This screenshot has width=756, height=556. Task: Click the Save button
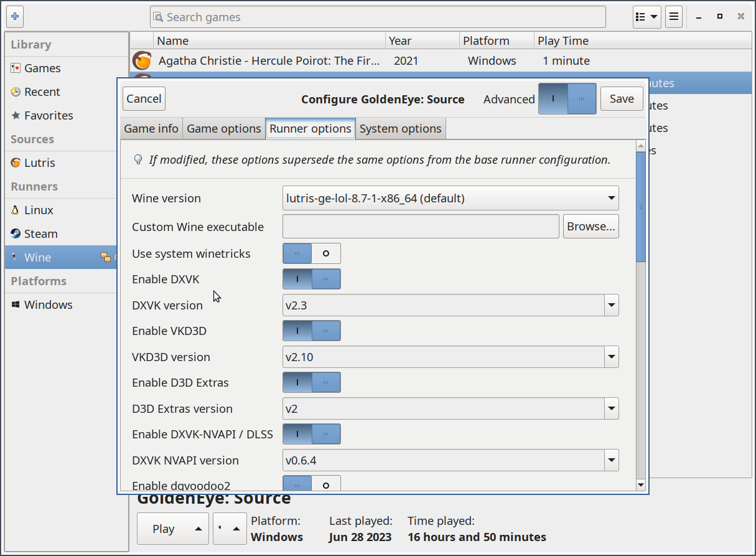tap(622, 99)
